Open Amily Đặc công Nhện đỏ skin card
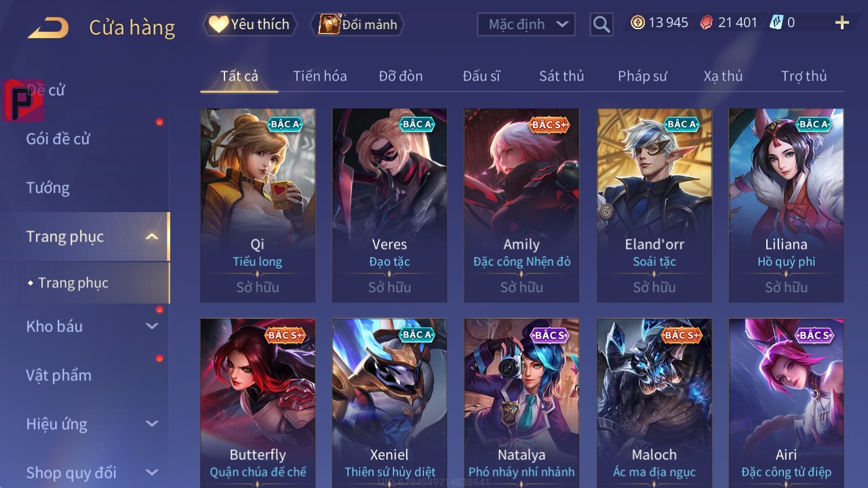Viewport: 868px width, 488px height. tap(521, 205)
